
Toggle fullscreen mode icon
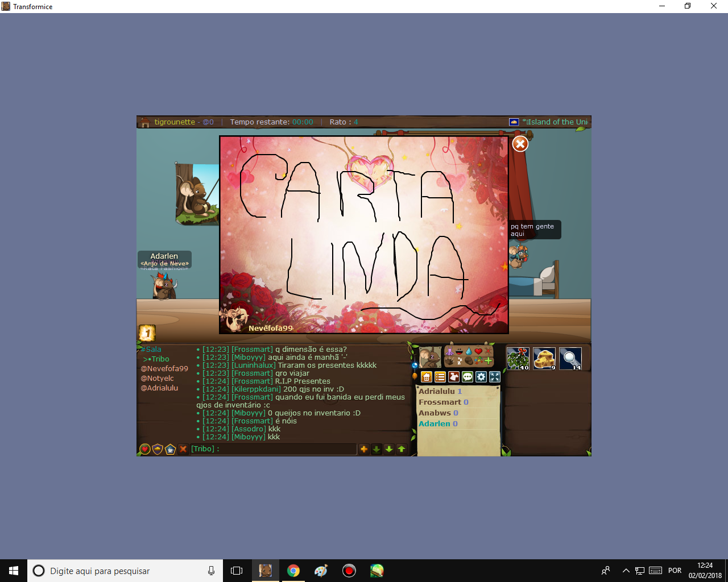495,377
